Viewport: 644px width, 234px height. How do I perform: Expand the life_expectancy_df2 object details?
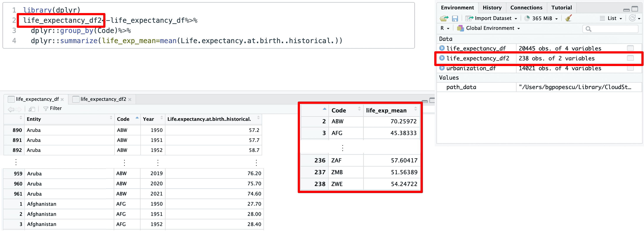(442, 58)
